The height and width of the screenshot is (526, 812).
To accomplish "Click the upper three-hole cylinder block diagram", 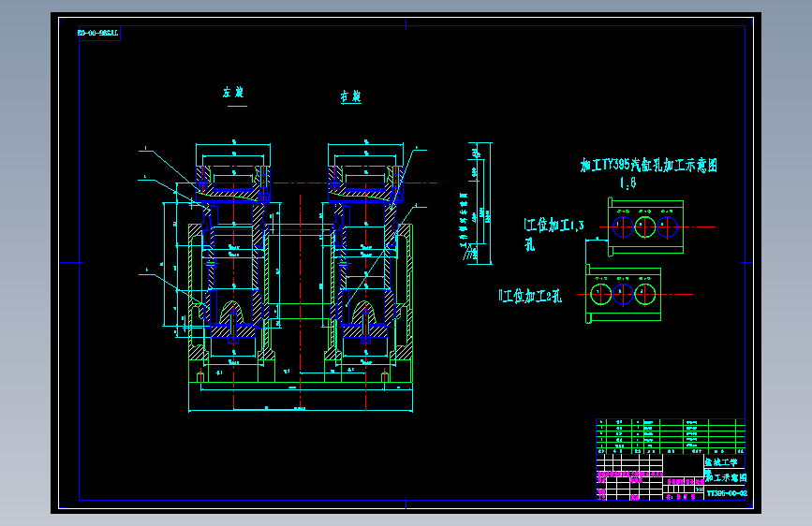I will (x=645, y=226).
